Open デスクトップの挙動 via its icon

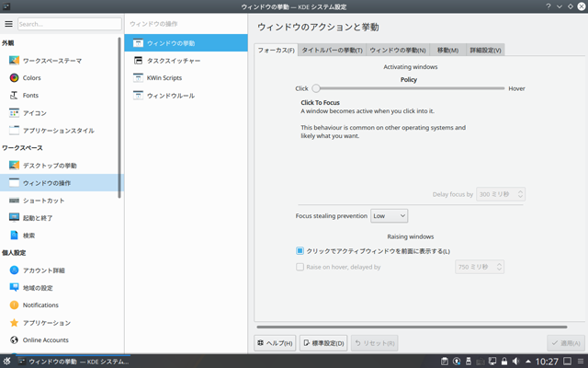tap(14, 166)
